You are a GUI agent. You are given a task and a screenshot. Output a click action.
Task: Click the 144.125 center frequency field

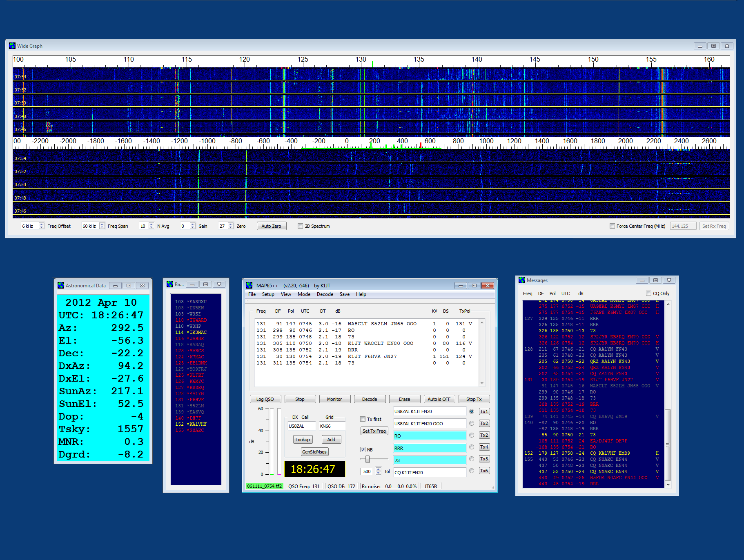pyautogui.click(x=683, y=226)
